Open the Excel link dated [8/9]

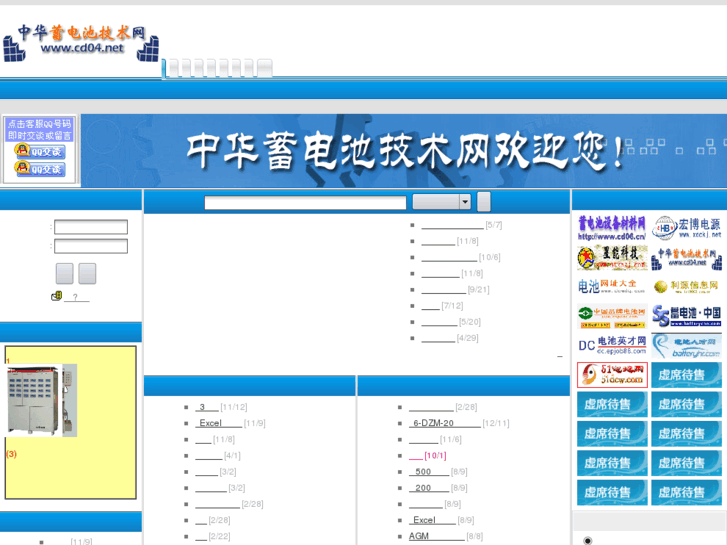click(x=432, y=520)
